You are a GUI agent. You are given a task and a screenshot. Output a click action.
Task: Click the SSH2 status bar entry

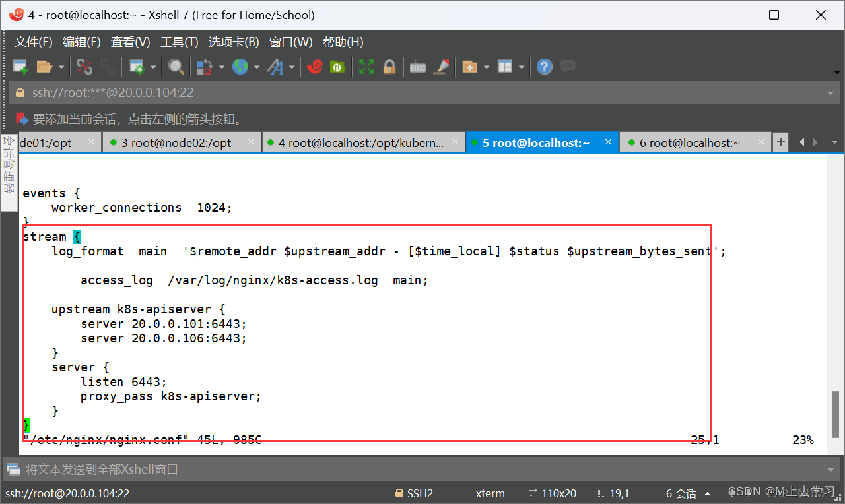click(x=414, y=493)
